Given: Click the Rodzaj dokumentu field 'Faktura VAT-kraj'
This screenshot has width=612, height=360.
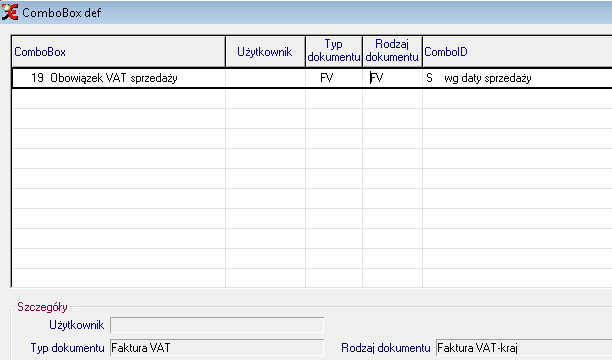Looking at the screenshot, I should point(524,348).
